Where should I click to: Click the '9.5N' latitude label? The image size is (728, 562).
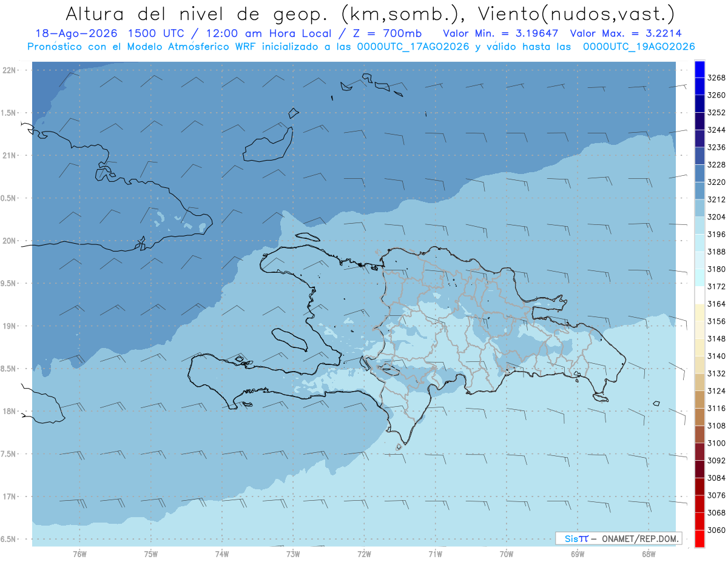point(8,283)
